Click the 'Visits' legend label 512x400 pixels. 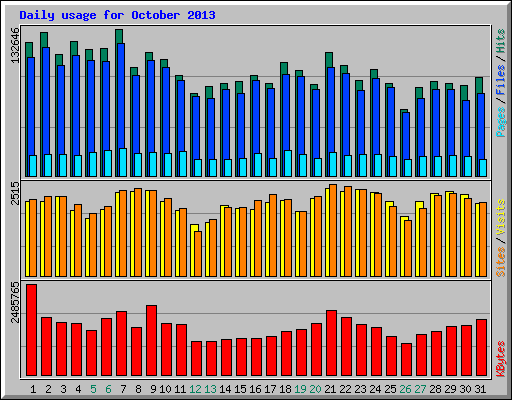[501, 217]
